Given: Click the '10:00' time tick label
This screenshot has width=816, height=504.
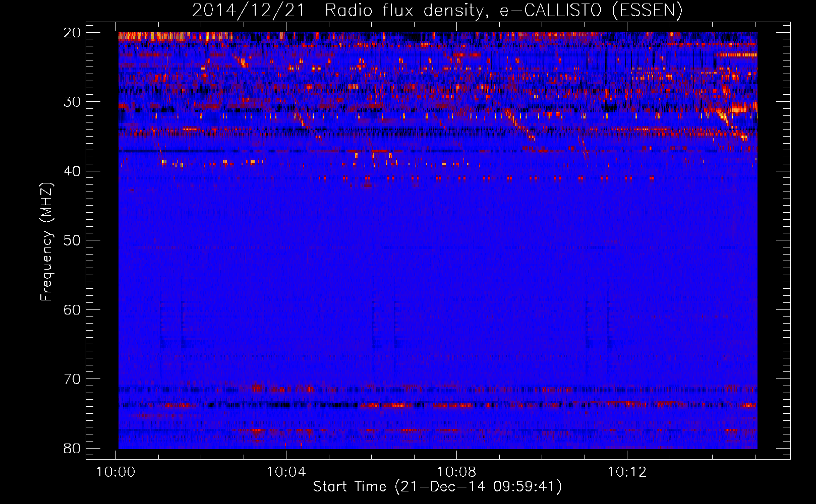Looking at the screenshot, I should tap(116, 472).
